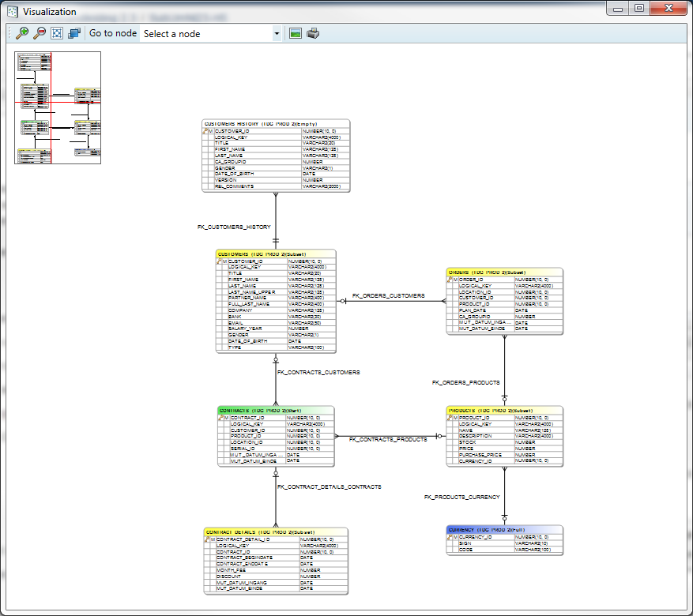Viewport: 693px width, 616px height.
Task: Select the green CONTRACTS table header
Action: tap(276, 411)
